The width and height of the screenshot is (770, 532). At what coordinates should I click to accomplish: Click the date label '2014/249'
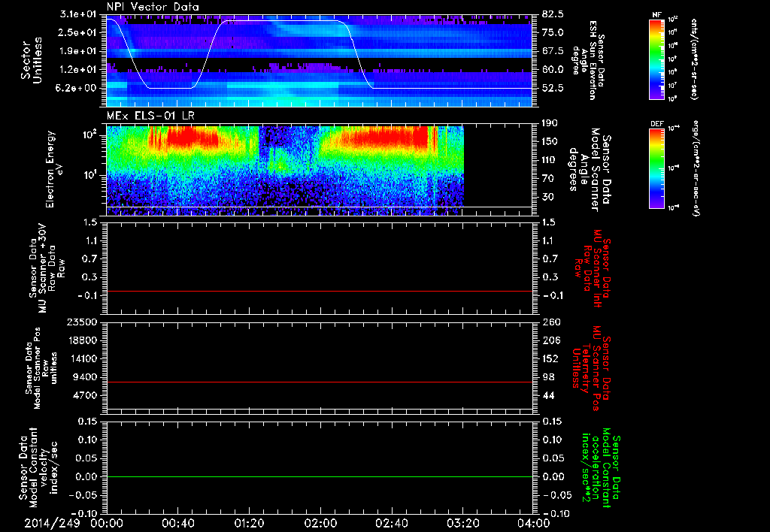coord(52,523)
